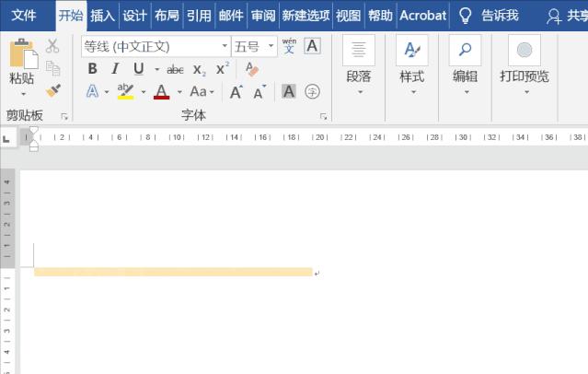Open the font color dropdown arrow
The width and height of the screenshot is (588, 374).
[x=179, y=92]
